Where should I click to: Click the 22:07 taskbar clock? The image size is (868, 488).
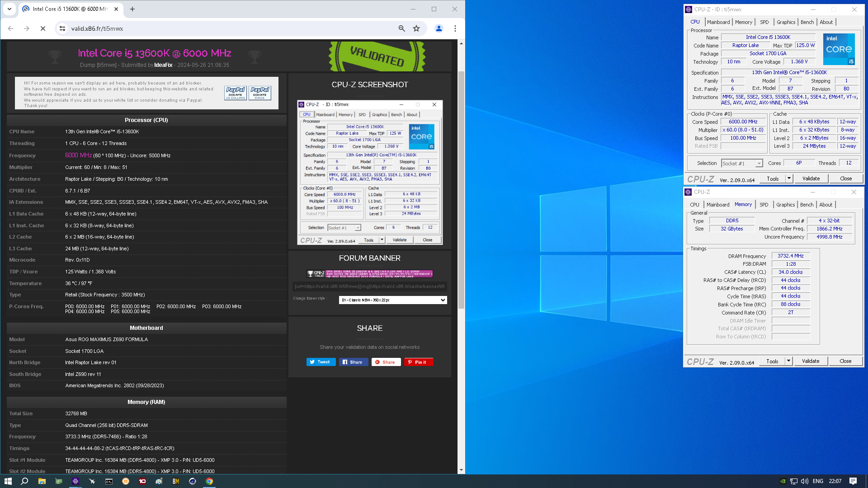(x=835, y=481)
